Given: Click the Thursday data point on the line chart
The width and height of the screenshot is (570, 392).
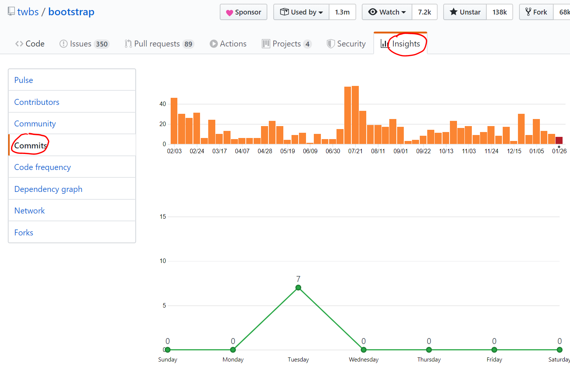Looking at the screenshot, I should point(429,350).
